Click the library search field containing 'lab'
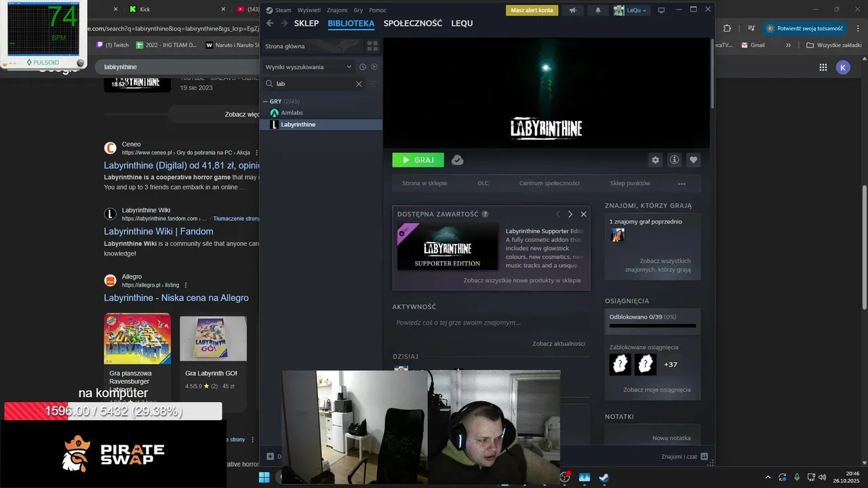The width and height of the screenshot is (868, 488). point(314,84)
